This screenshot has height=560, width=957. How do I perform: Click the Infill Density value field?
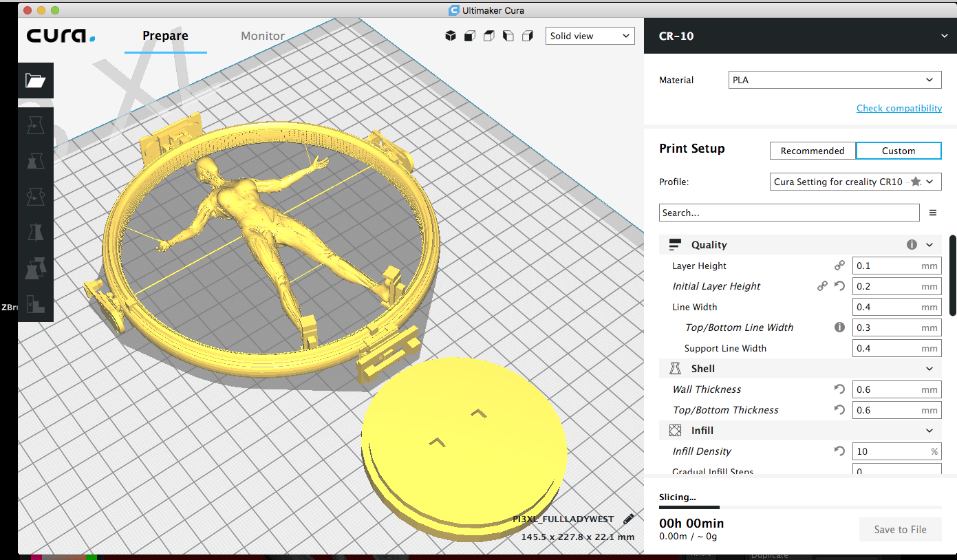(x=896, y=451)
